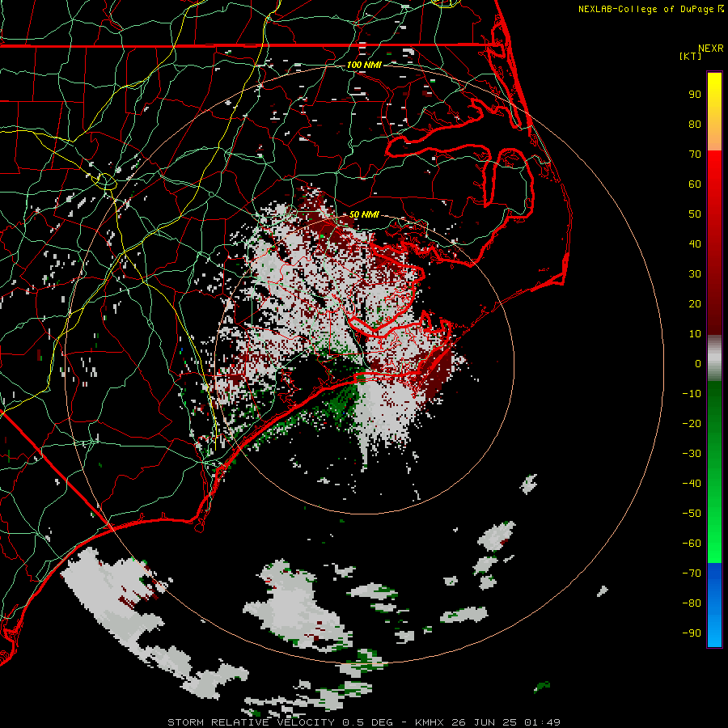Click the positive 20 scale label

coord(695,304)
